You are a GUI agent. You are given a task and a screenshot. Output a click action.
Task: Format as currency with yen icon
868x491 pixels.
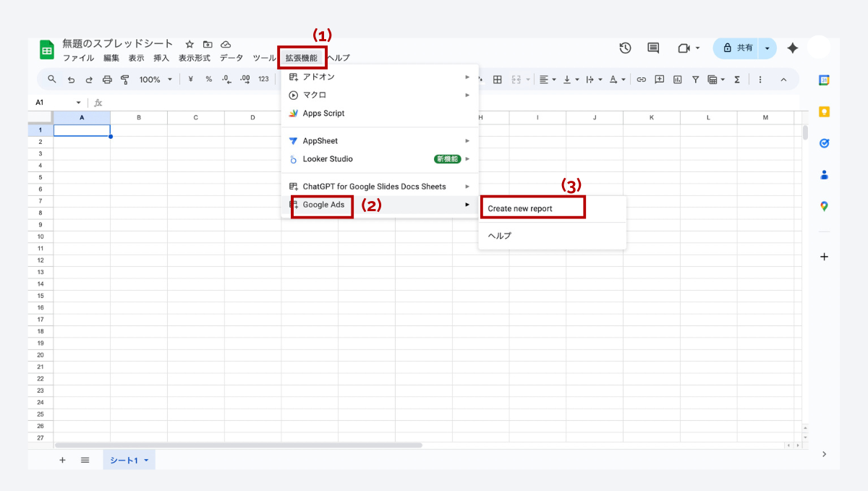190,80
